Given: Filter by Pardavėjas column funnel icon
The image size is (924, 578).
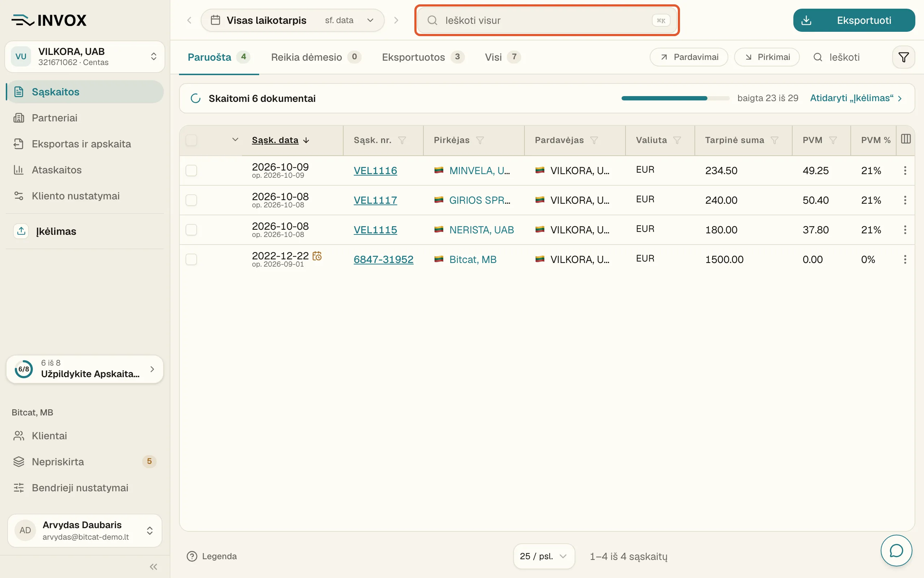Looking at the screenshot, I should (594, 140).
